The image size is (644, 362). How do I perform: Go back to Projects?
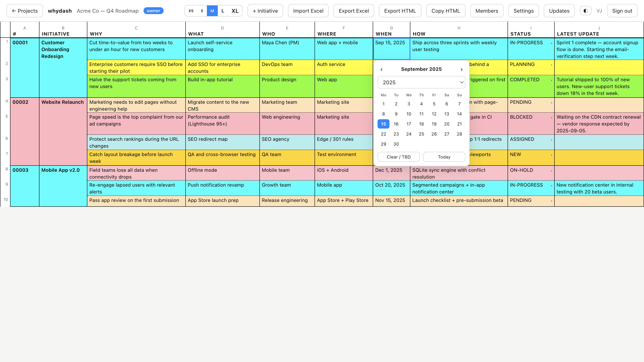tap(25, 11)
